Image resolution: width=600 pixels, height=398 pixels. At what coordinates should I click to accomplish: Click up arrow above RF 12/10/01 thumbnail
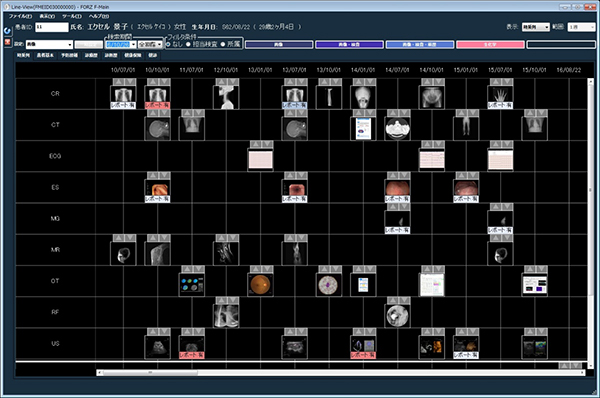pos(221,300)
